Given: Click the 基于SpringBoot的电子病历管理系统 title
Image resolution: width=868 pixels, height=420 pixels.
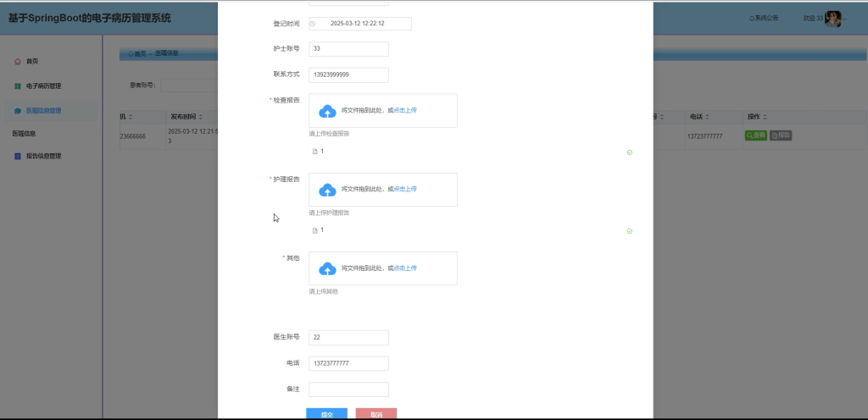Looking at the screenshot, I should [x=90, y=19].
